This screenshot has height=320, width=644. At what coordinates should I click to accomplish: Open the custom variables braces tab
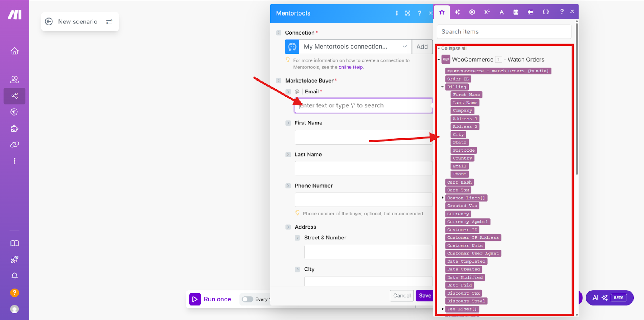[546, 12]
